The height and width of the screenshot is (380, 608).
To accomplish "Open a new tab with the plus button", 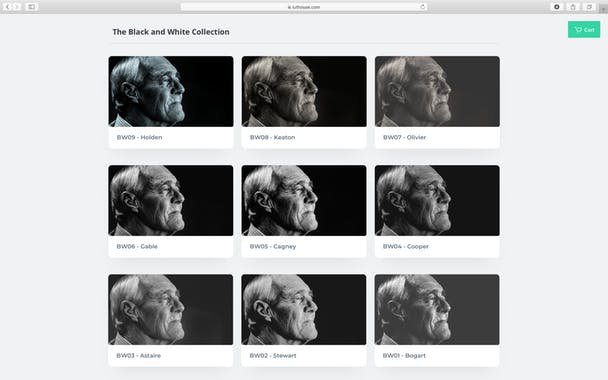I will 603,9.
